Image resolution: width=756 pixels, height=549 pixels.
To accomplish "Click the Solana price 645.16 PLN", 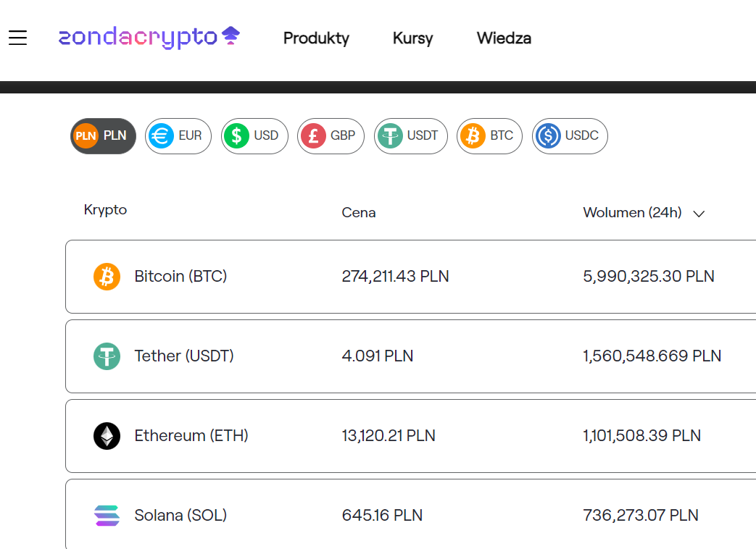I will [x=382, y=515].
